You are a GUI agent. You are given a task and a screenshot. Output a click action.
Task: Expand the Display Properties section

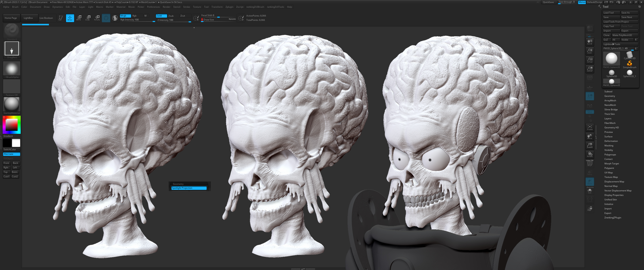614,195
